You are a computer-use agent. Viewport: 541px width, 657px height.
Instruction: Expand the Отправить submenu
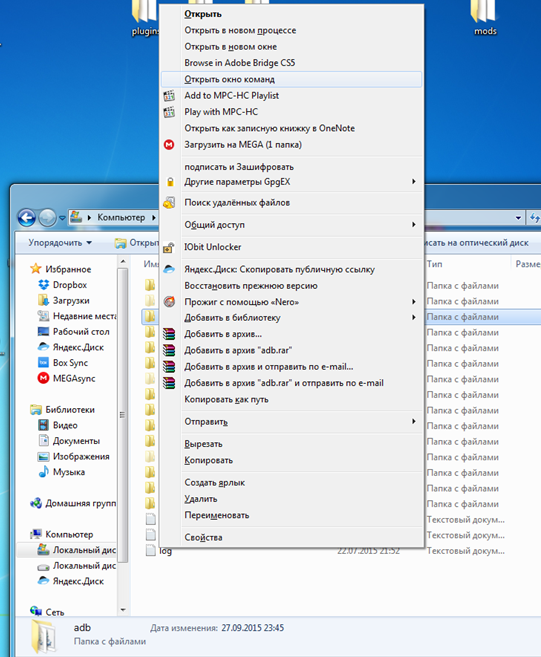pyautogui.click(x=414, y=421)
